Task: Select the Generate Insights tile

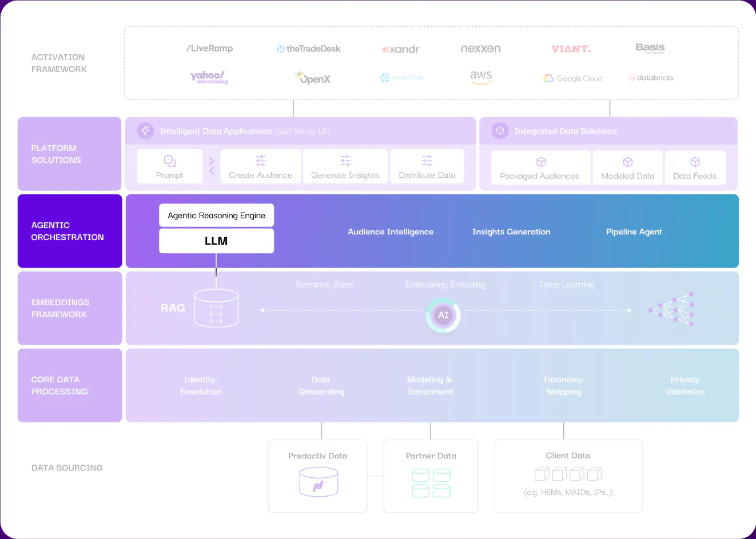Action: [x=345, y=166]
